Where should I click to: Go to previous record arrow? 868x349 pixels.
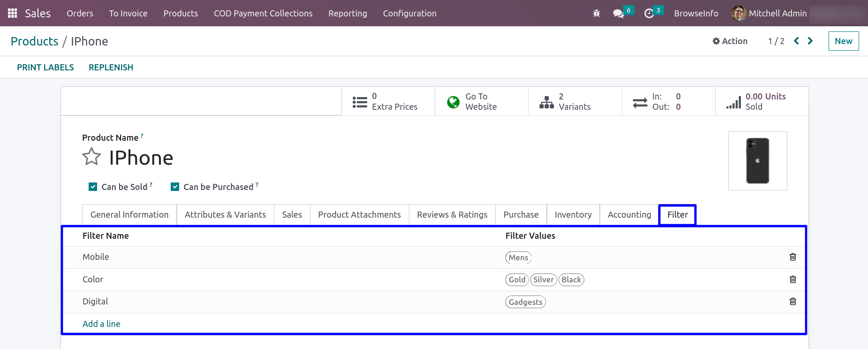[796, 41]
